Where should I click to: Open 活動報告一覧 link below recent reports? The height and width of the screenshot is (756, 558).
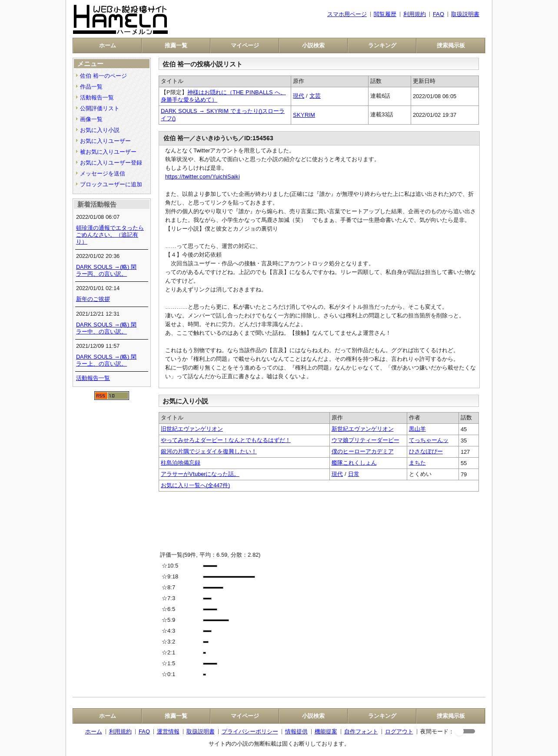pyautogui.click(x=93, y=378)
